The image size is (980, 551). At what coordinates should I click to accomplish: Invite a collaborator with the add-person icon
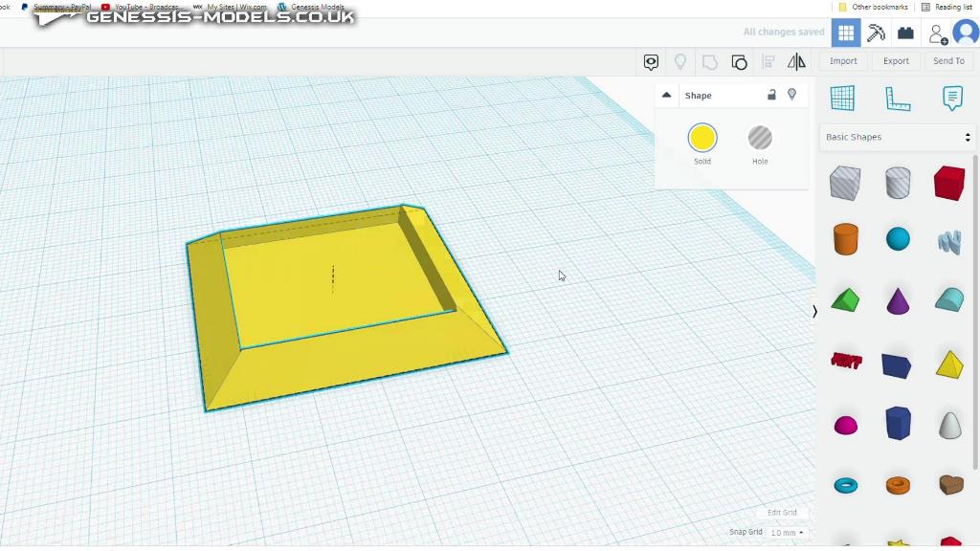coord(937,33)
